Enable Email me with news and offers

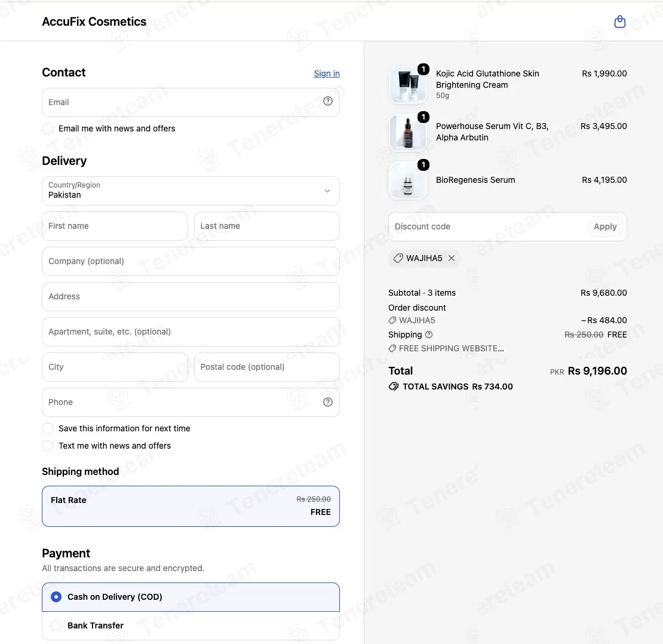(x=48, y=128)
